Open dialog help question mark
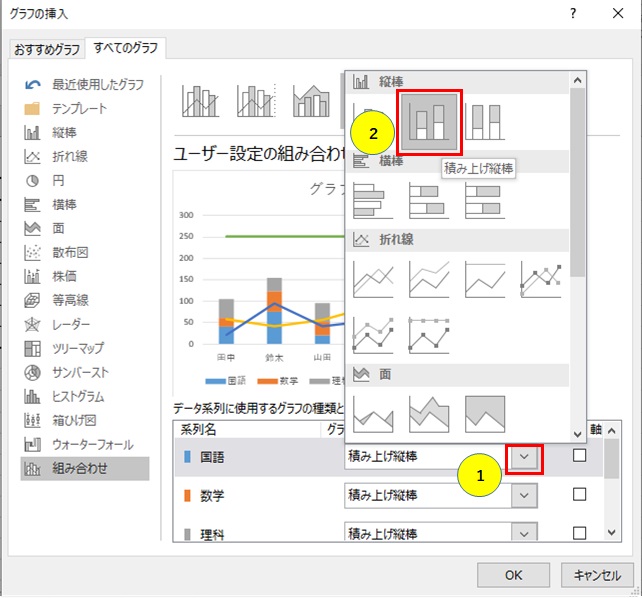Viewport: 642px width, 598px height. tap(573, 14)
